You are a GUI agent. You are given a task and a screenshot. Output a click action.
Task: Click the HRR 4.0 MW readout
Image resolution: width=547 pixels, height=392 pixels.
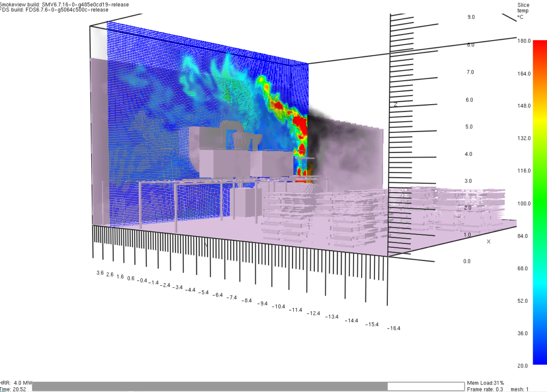pos(16,383)
